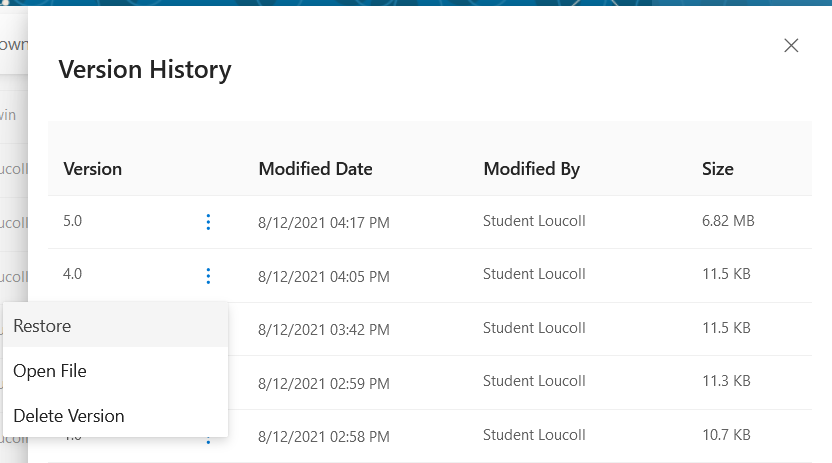832x463 pixels.
Task: Click Student Loucoll in the version 5.0 row
Action: (x=534, y=221)
